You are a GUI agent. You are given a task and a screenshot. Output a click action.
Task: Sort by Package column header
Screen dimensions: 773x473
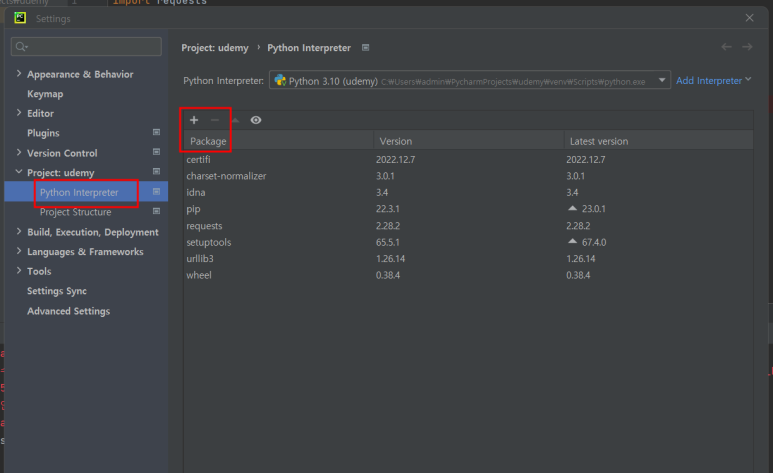279,141
